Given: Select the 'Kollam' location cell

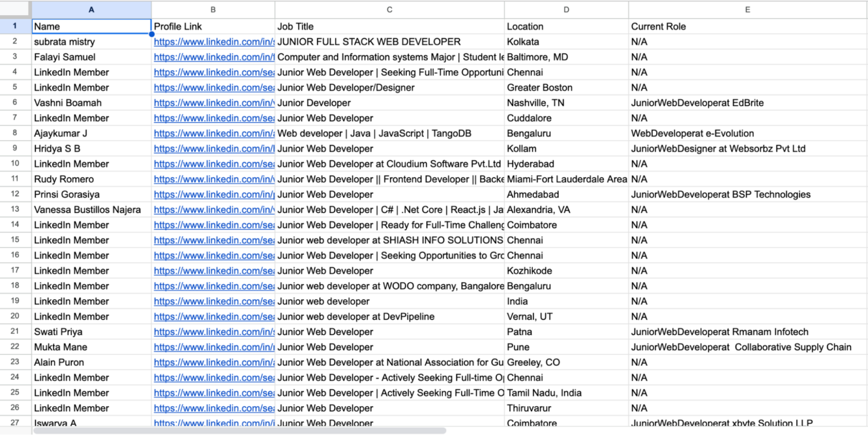Looking at the screenshot, I should pos(567,148).
